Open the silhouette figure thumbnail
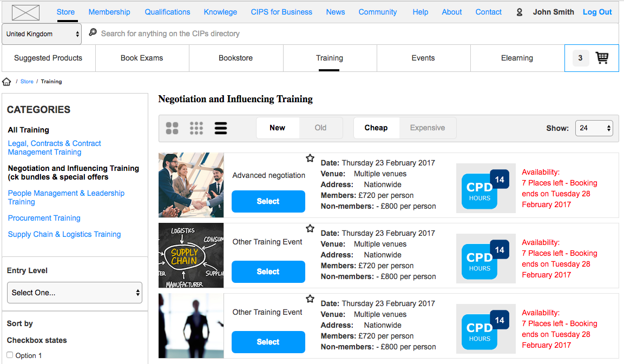This screenshot has width=624, height=364. tap(191, 326)
